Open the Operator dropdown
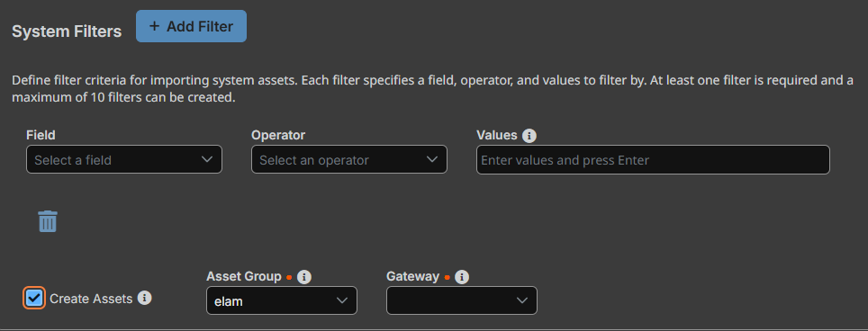 348,160
